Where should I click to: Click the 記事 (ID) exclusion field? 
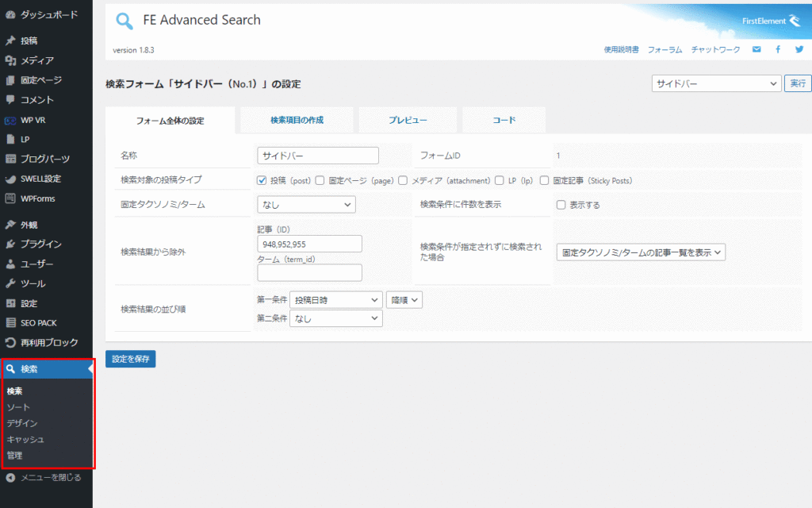[x=310, y=244]
